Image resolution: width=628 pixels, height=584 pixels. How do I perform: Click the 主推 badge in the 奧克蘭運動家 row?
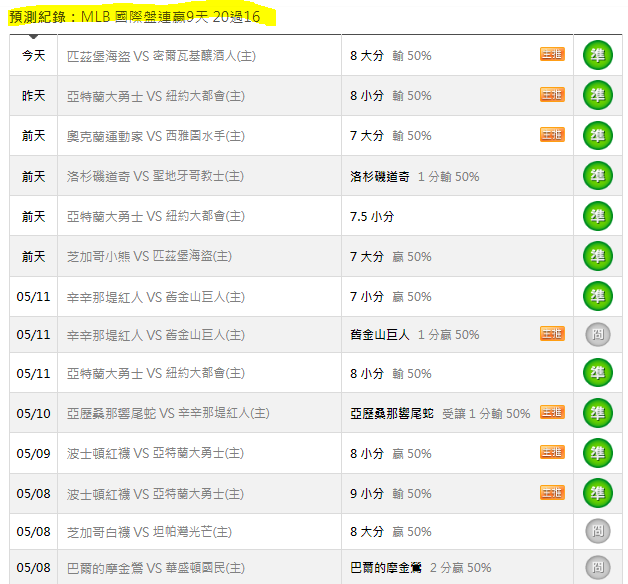click(x=552, y=135)
